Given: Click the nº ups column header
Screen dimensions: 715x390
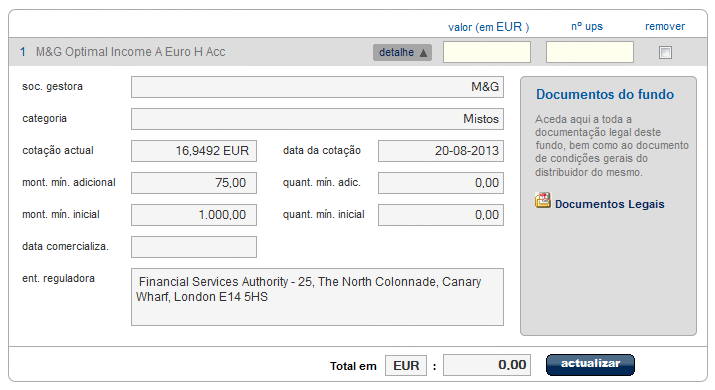Looking at the screenshot, I should point(587,26).
